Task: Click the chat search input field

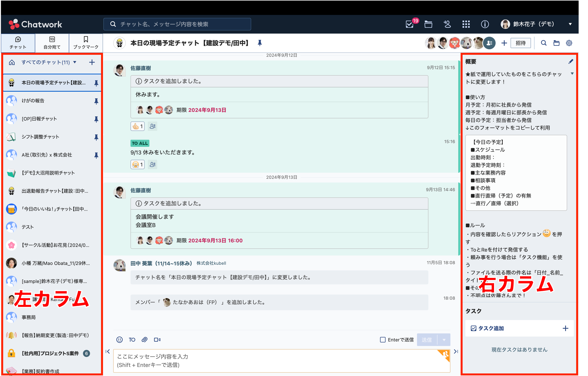Action: point(177,24)
